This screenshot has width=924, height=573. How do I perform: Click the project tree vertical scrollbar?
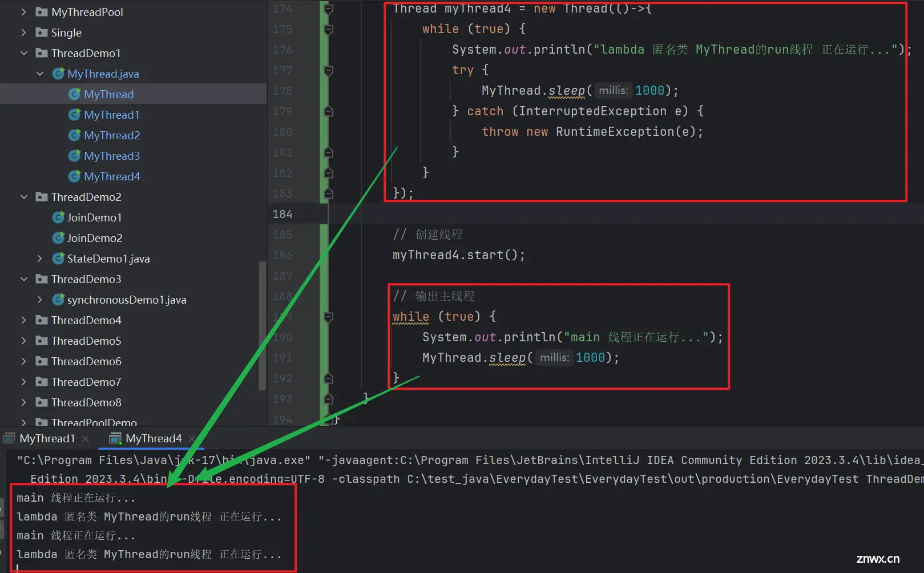point(263,325)
